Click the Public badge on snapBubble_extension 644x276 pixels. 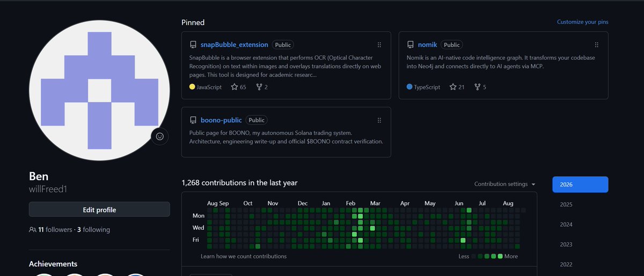tap(283, 45)
